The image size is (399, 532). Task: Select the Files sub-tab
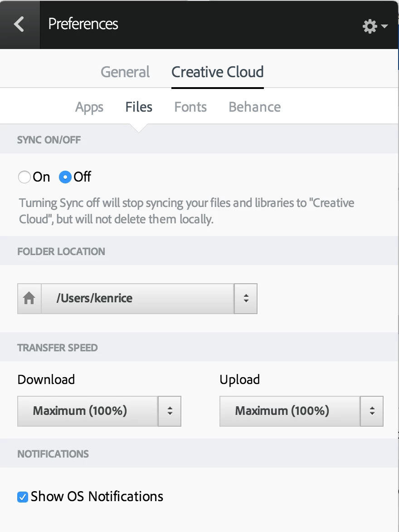click(x=139, y=107)
